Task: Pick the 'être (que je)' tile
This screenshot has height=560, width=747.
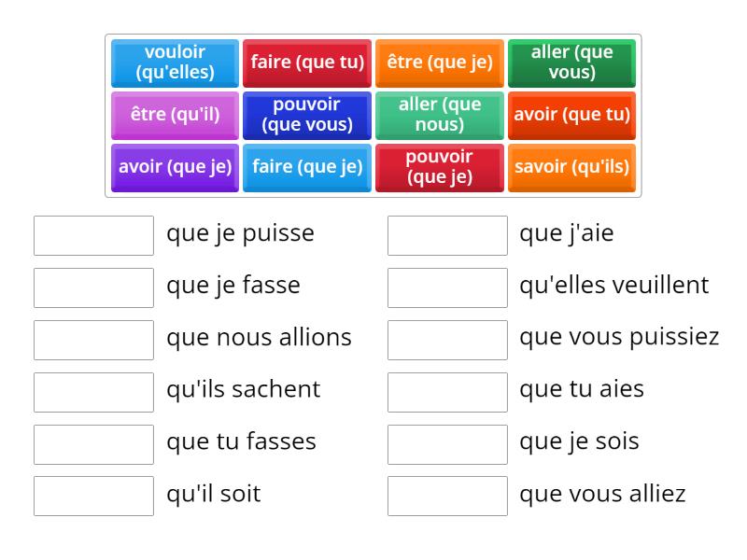Action: (439, 63)
